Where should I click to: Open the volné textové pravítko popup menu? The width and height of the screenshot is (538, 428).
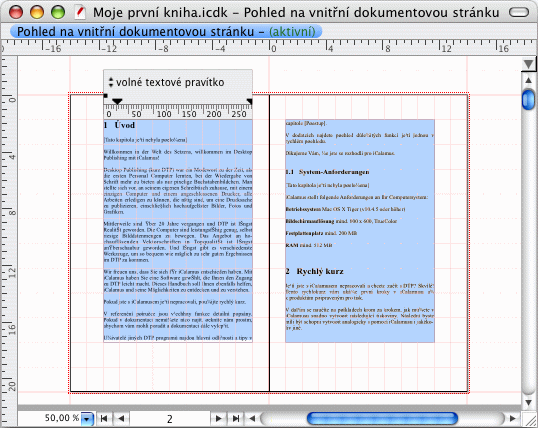point(167,82)
